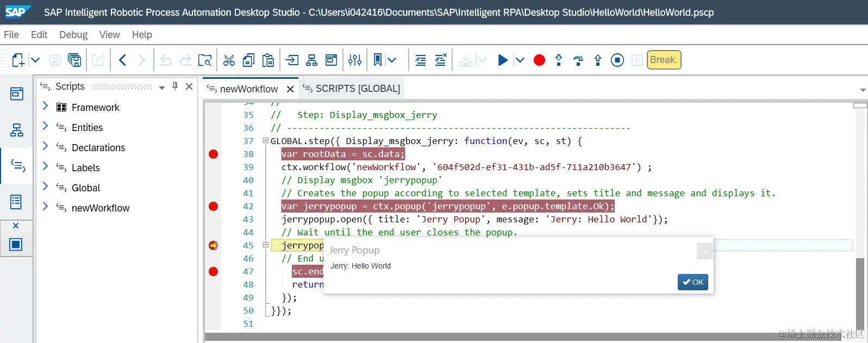Viewport: 868px width, 343px height.
Task: Open the scripts sidebar icon
Action: [x=18, y=166]
